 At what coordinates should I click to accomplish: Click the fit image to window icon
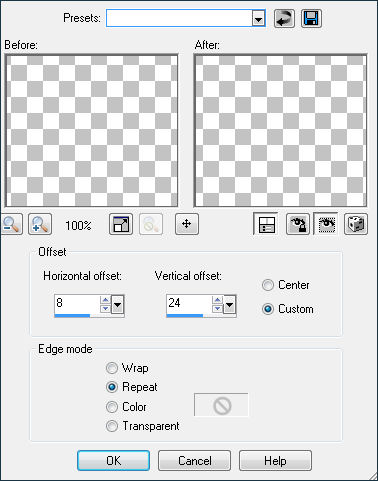(121, 224)
